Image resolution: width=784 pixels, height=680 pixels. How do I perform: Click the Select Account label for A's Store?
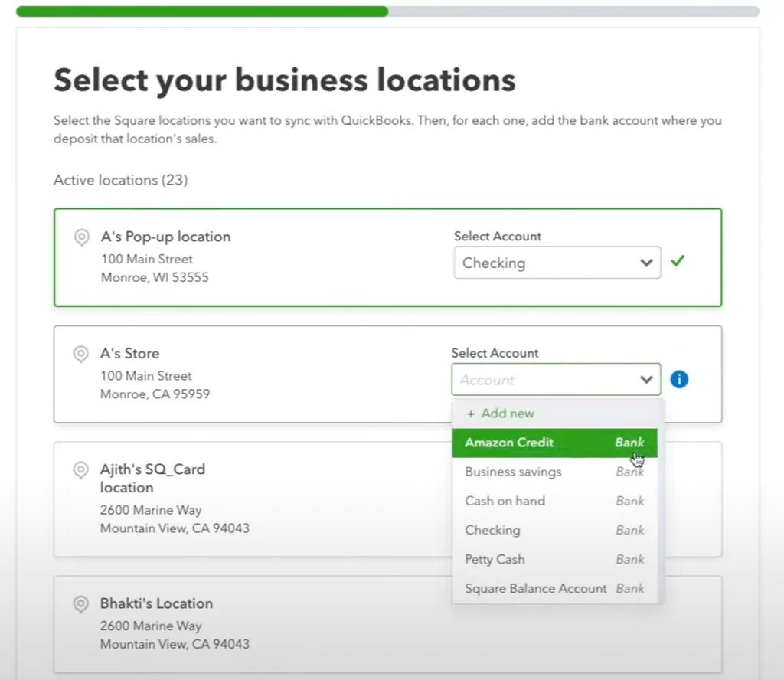(x=495, y=354)
